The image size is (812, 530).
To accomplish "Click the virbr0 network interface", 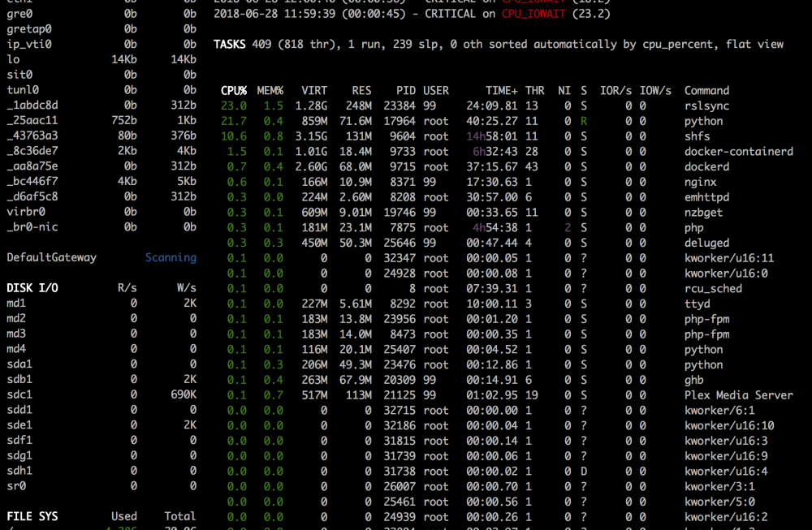I will (26, 212).
